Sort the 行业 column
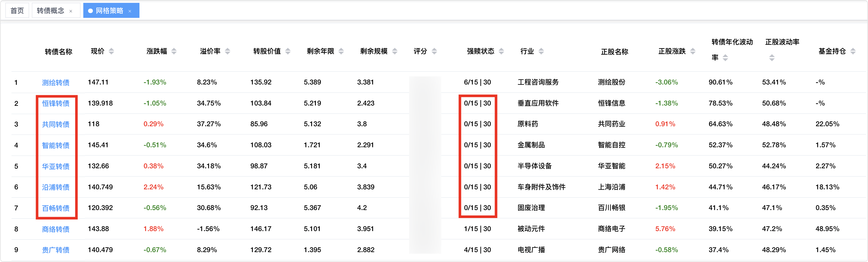 541,51
